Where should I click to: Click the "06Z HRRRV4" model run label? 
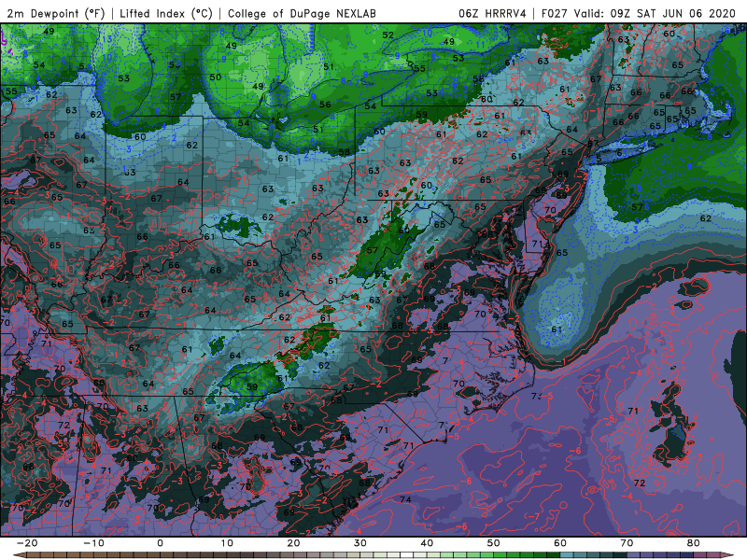pyautogui.click(x=492, y=13)
